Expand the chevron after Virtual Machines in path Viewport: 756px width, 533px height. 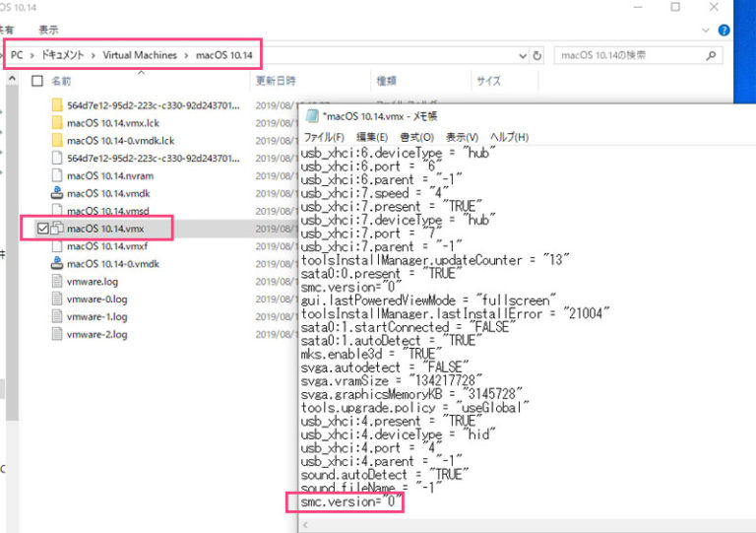coord(186,55)
